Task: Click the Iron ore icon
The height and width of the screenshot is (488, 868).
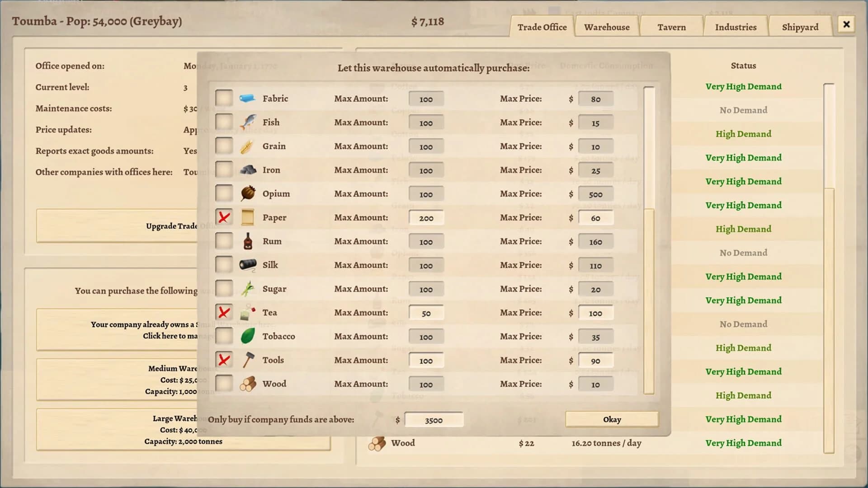Action: (248, 170)
